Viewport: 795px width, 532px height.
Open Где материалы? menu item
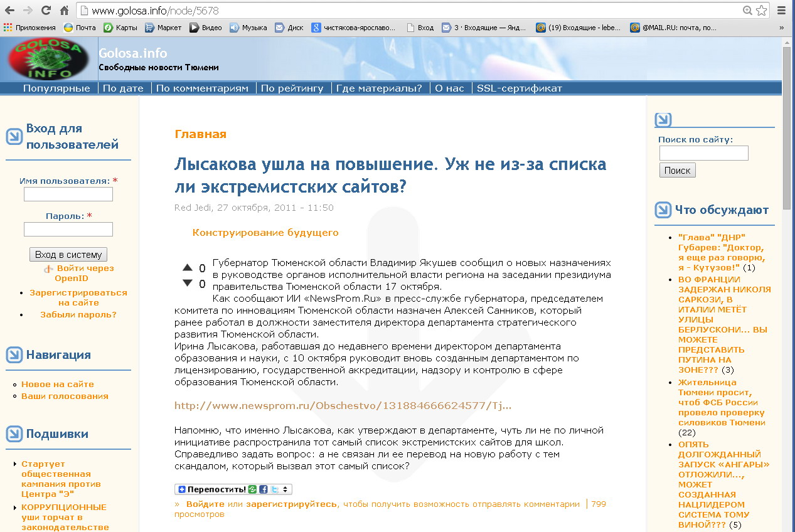click(x=379, y=88)
